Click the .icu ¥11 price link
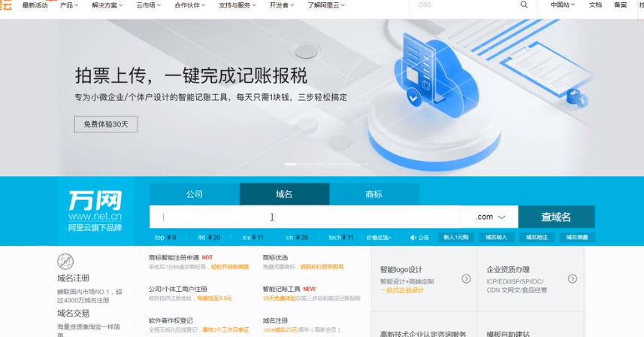The image size is (644, 337). click(x=252, y=238)
